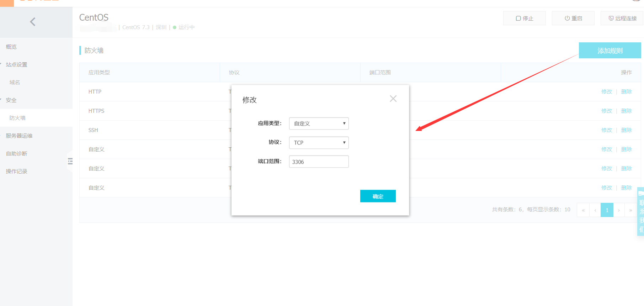Click 添加规则 add rule button
The height and width of the screenshot is (306, 644).
click(610, 51)
